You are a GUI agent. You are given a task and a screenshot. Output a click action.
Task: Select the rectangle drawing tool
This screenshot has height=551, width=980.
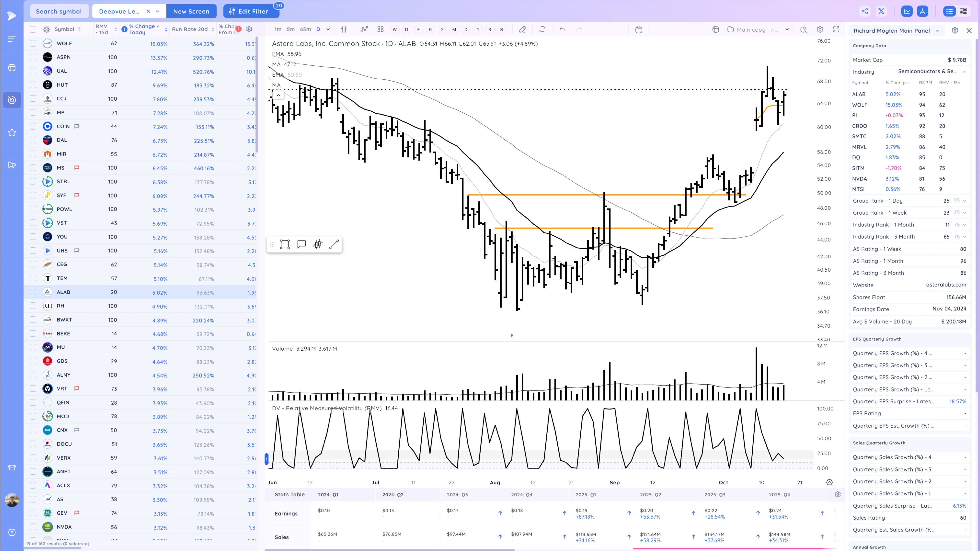pyautogui.click(x=284, y=244)
